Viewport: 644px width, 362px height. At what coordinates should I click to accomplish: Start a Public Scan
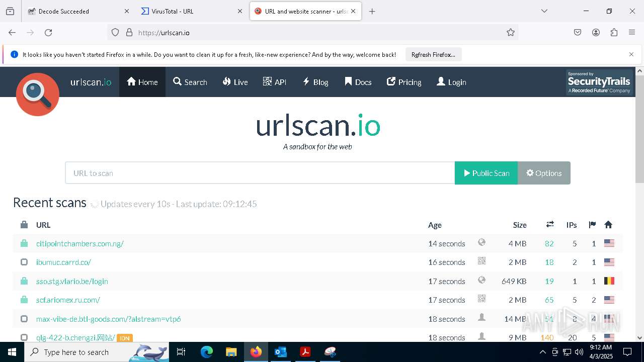pyautogui.click(x=486, y=173)
